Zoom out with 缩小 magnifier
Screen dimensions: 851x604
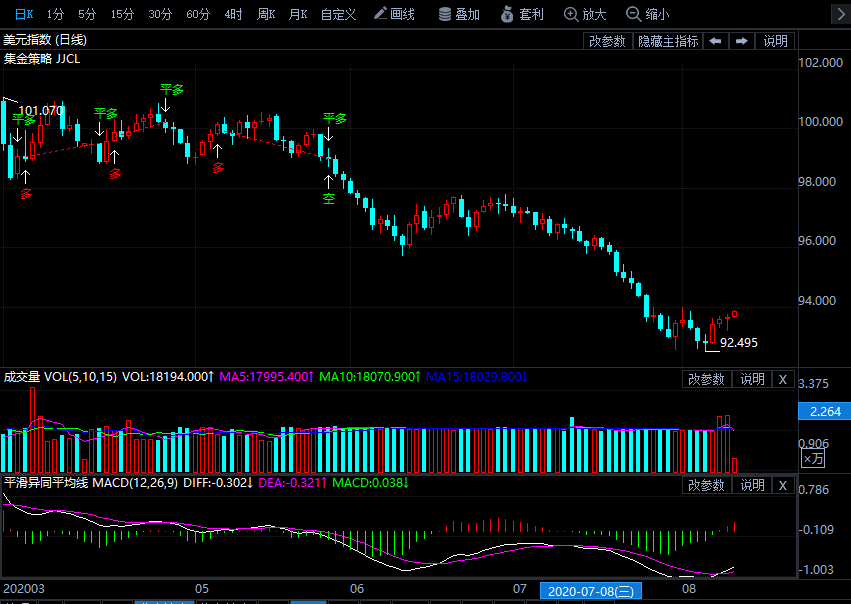coord(647,14)
